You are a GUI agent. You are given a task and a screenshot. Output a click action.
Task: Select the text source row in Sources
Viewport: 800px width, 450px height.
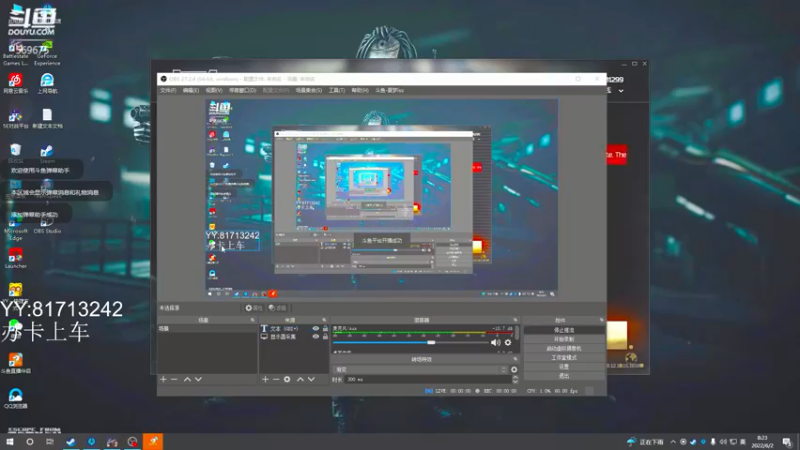[294, 329]
